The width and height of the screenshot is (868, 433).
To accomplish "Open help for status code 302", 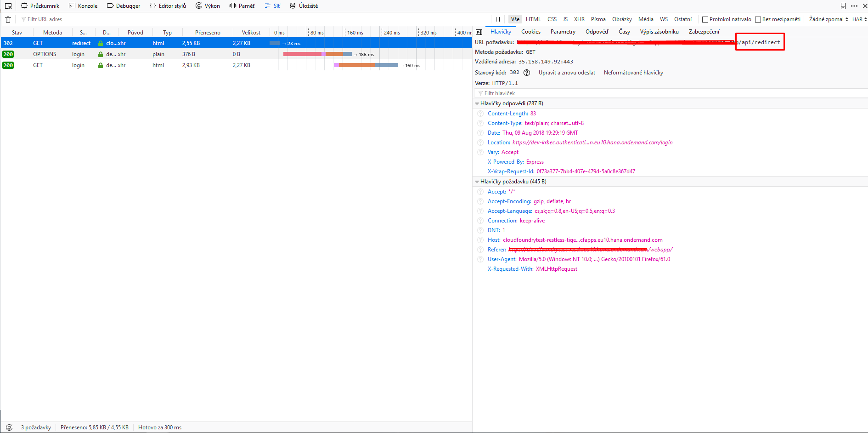I will (x=527, y=73).
